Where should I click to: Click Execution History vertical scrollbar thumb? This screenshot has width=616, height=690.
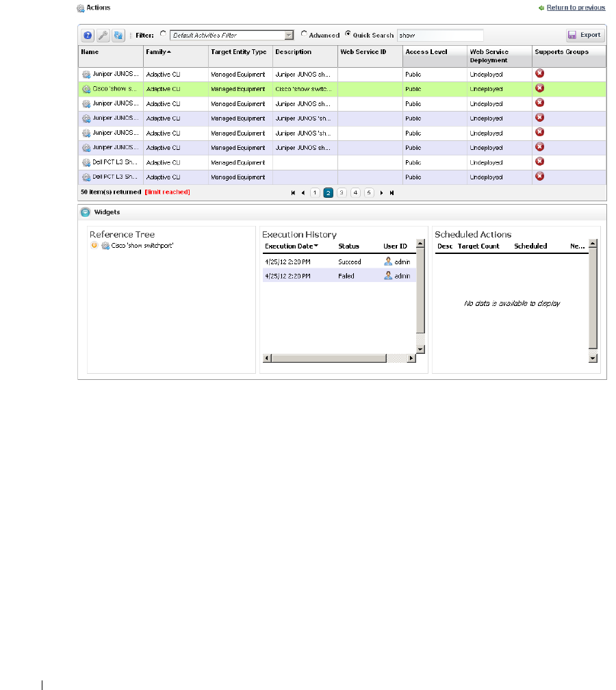[x=421, y=290]
